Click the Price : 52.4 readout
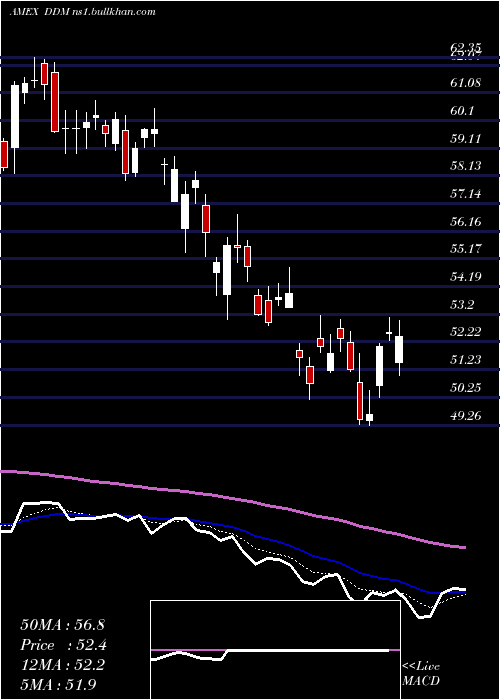The width and height of the screenshot is (500, 700). 63,645
